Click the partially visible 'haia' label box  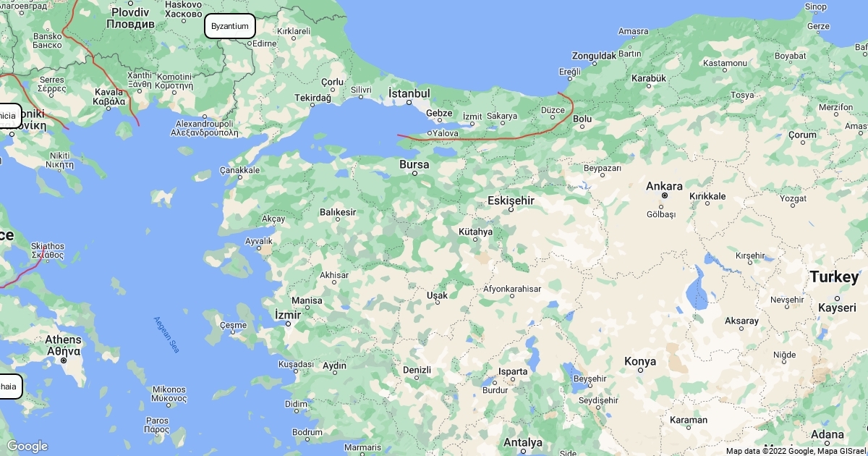coord(10,387)
